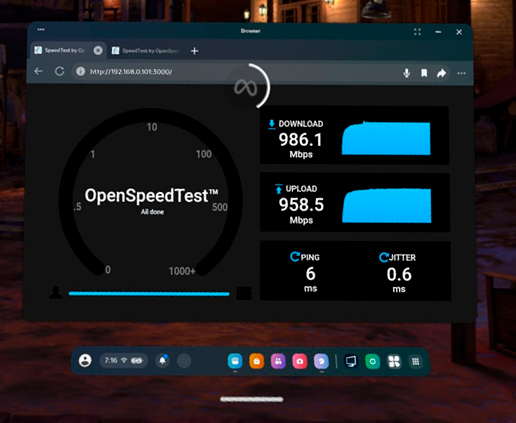Toggle fullscreen mode for the Browser window
This screenshot has height=423, width=516.
click(417, 32)
